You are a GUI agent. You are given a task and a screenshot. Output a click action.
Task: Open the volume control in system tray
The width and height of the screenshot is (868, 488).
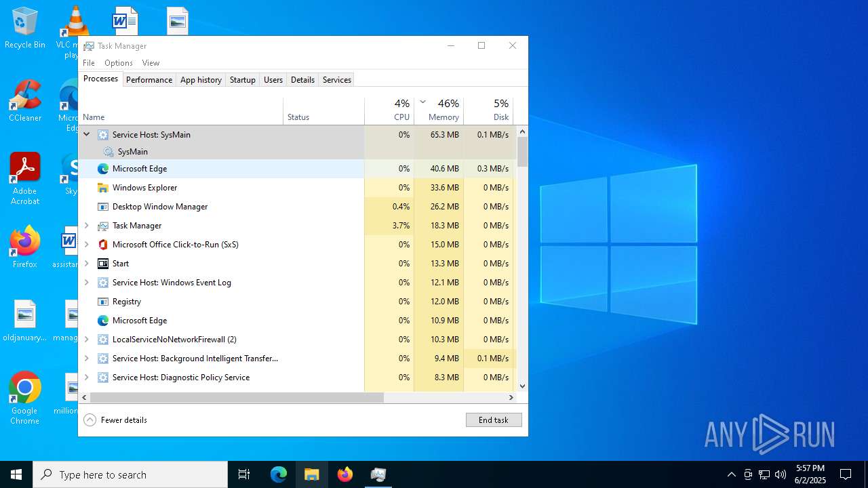pos(781,474)
